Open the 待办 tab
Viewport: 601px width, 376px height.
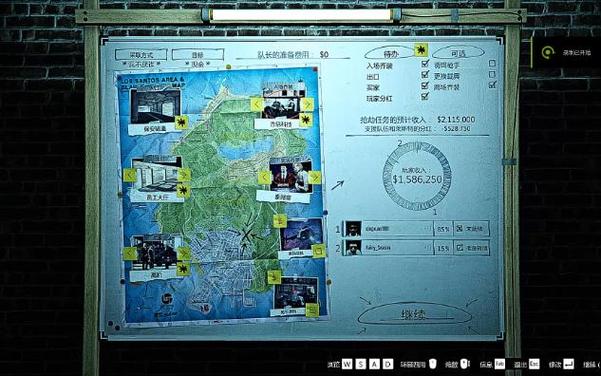(390, 53)
